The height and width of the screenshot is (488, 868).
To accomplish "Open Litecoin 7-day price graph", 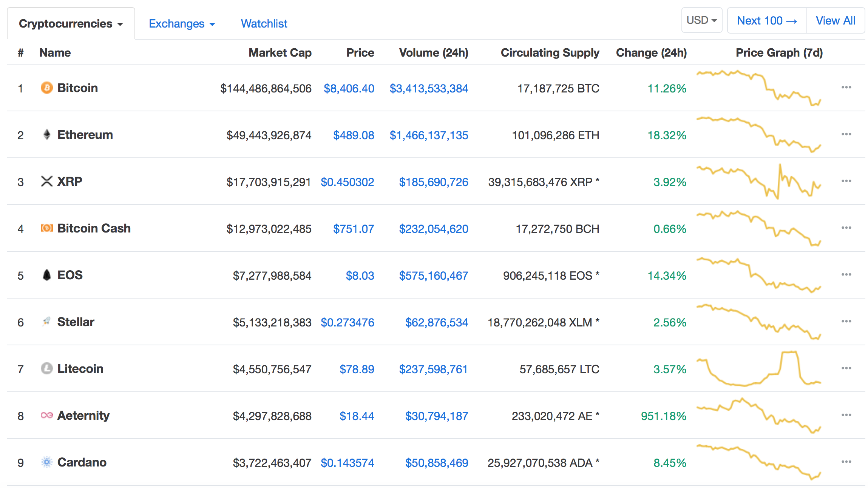I will tap(759, 369).
